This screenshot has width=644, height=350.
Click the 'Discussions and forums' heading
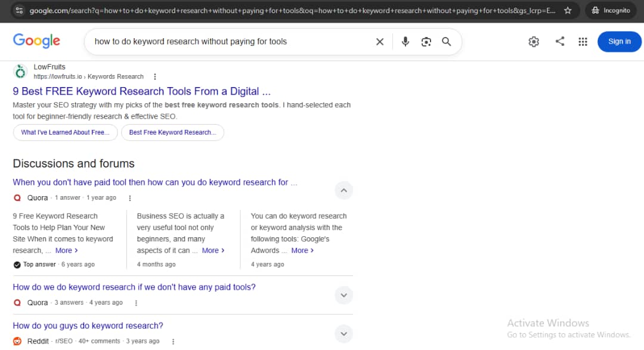pos(73,163)
